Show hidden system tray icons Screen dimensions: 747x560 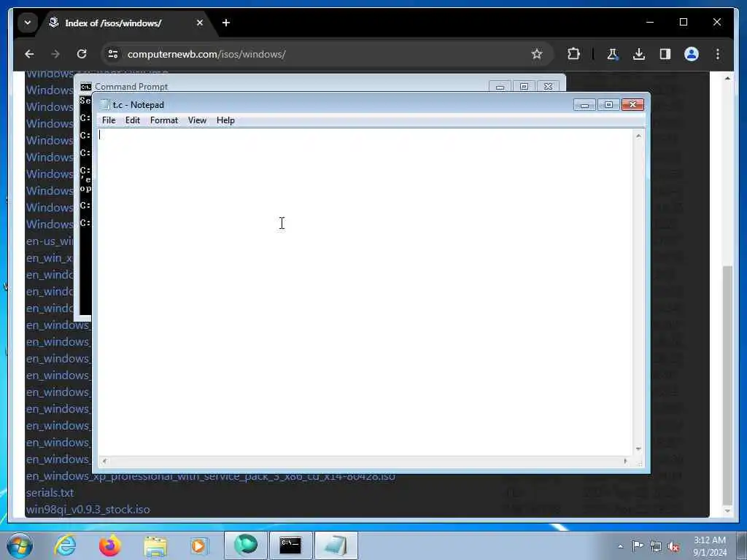coord(620,546)
